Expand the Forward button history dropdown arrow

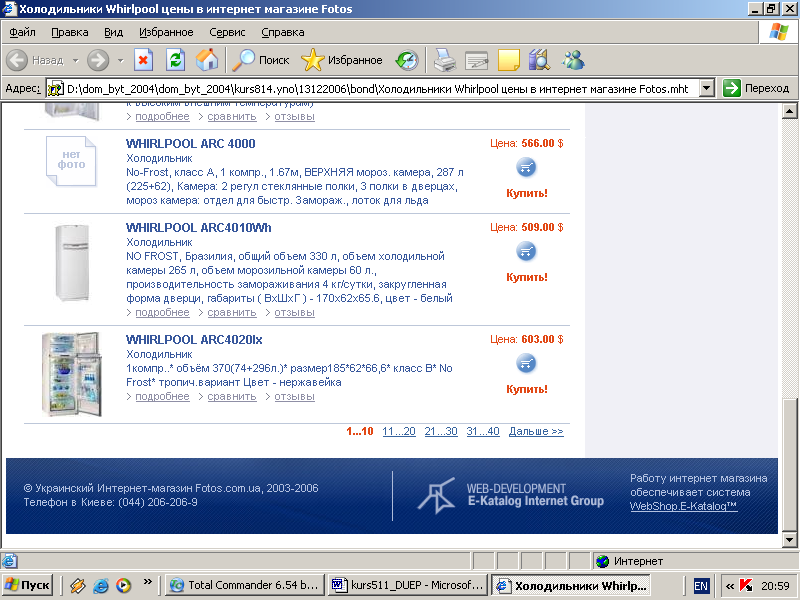click(x=120, y=61)
